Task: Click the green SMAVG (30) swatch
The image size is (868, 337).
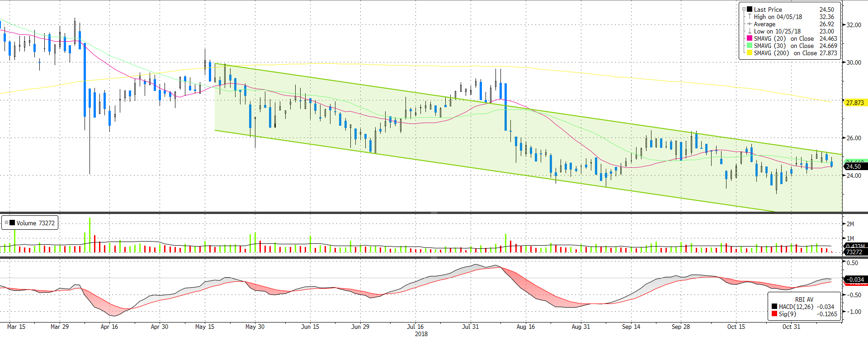Action: (x=750, y=46)
